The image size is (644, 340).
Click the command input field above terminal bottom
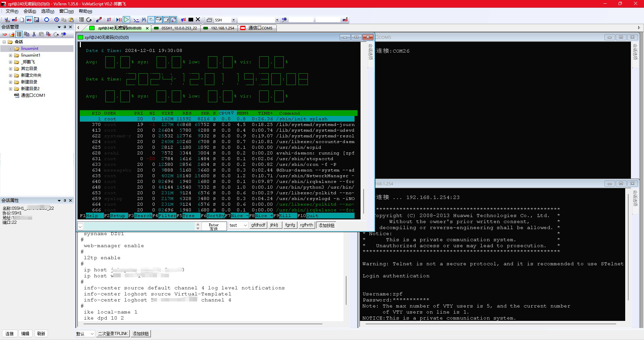tap(139, 226)
